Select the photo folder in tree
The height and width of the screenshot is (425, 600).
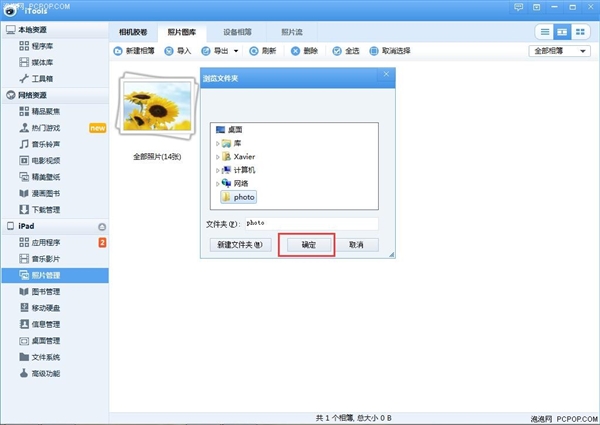pyautogui.click(x=239, y=197)
